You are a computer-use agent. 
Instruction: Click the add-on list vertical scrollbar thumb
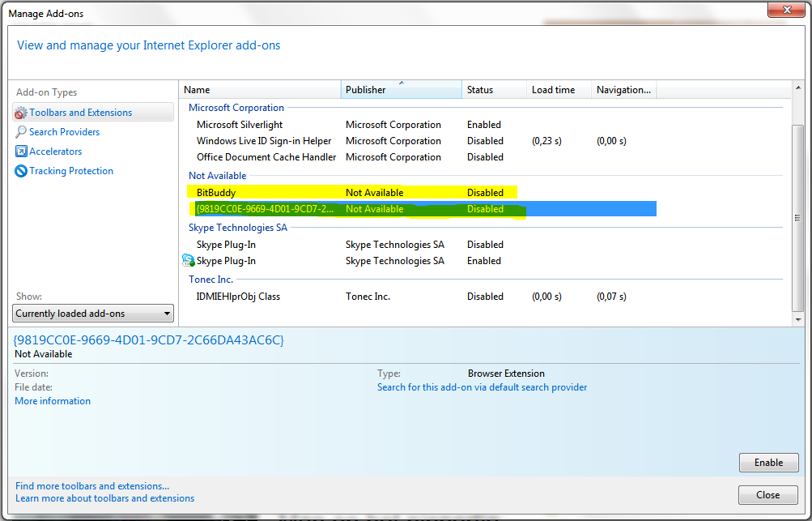(798, 218)
